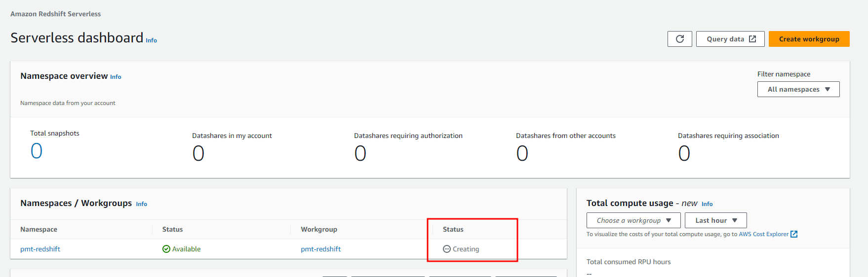The image size is (868, 277).
Task: Expand the Last hour time range dropdown
Action: point(715,220)
